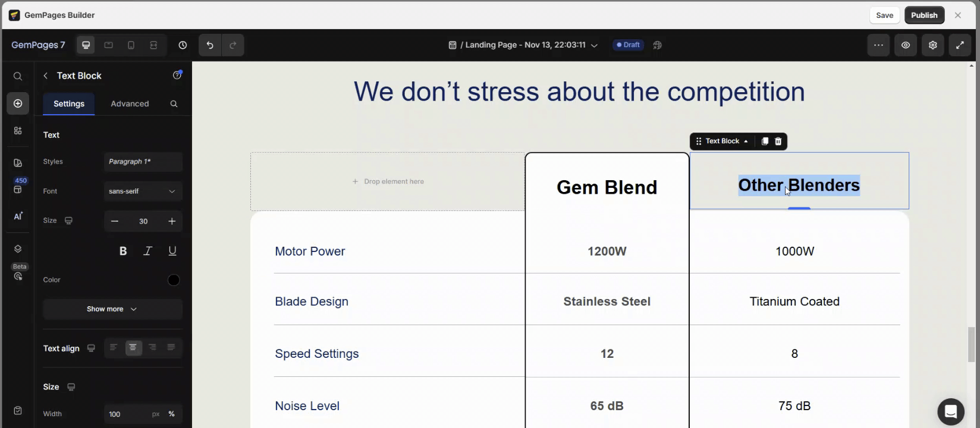Duplicate the selected Text Block
Viewport: 980px width, 428px height.
765,141
